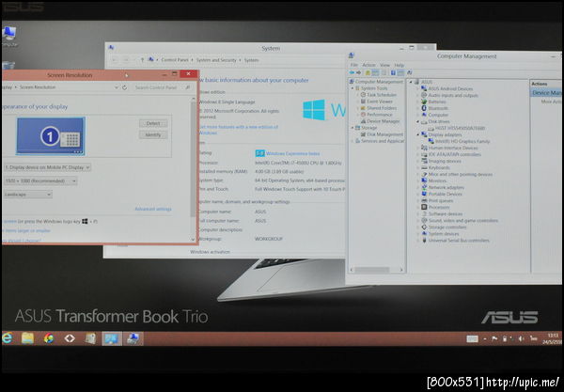Click the Universal Serial Bus controllers icon

pos(424,241)
